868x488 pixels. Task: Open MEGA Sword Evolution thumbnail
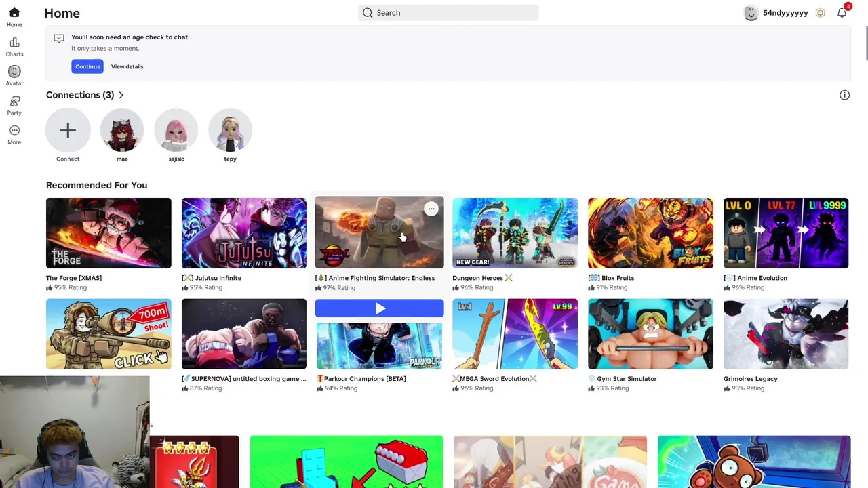click(515, 334)
